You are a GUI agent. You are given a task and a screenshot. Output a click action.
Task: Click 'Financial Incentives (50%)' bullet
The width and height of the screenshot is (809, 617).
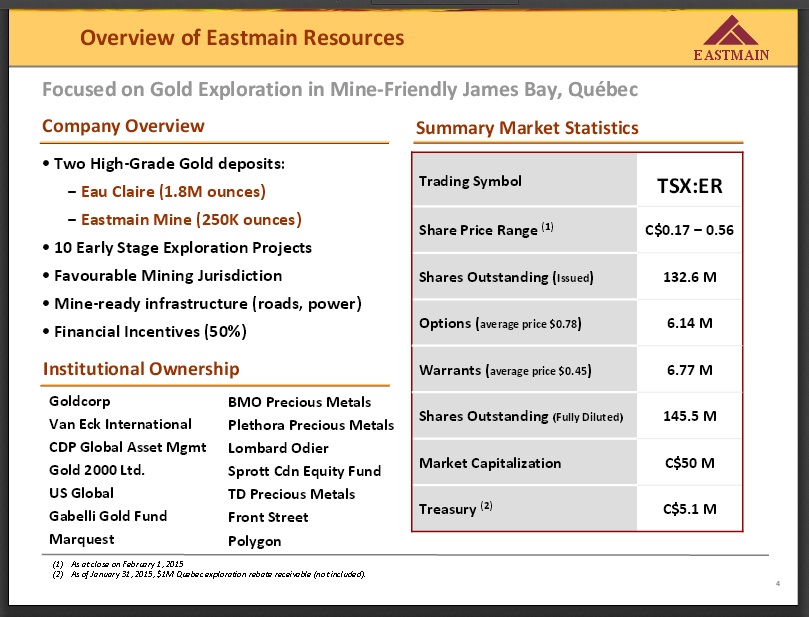(145, 331)
